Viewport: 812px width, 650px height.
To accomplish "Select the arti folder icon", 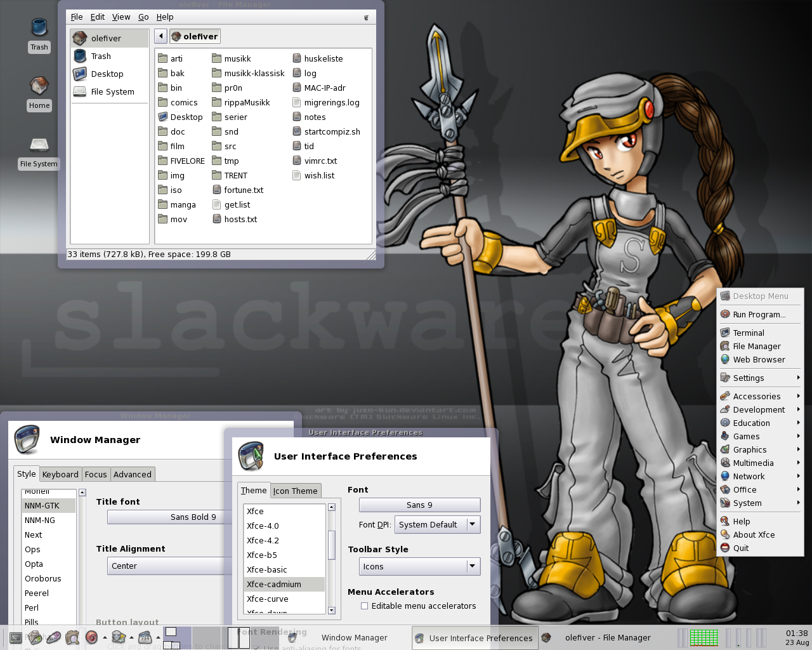I will tap(163, 58).
